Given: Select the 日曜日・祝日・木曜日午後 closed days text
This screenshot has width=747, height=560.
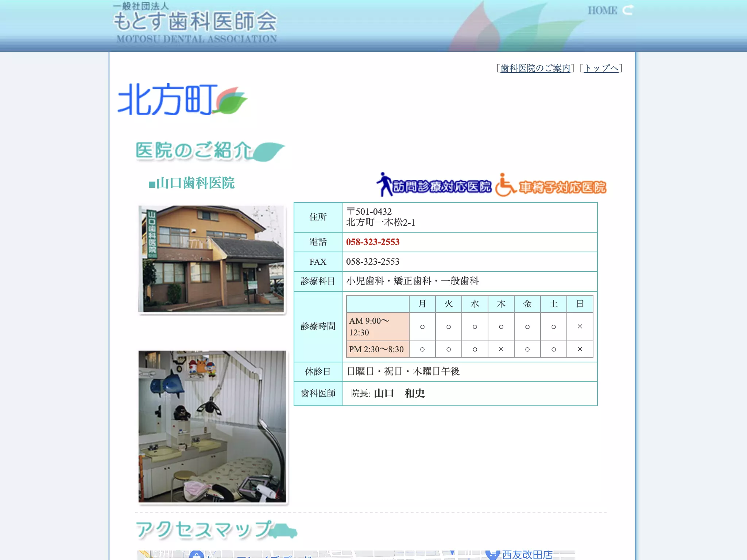Looking at the screenshot, I should pos(403,372).
